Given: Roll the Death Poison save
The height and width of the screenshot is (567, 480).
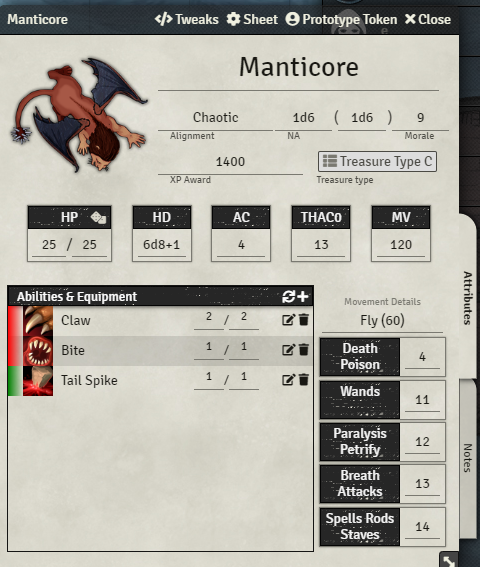Looking at the screenshot, I should (360, 357).
